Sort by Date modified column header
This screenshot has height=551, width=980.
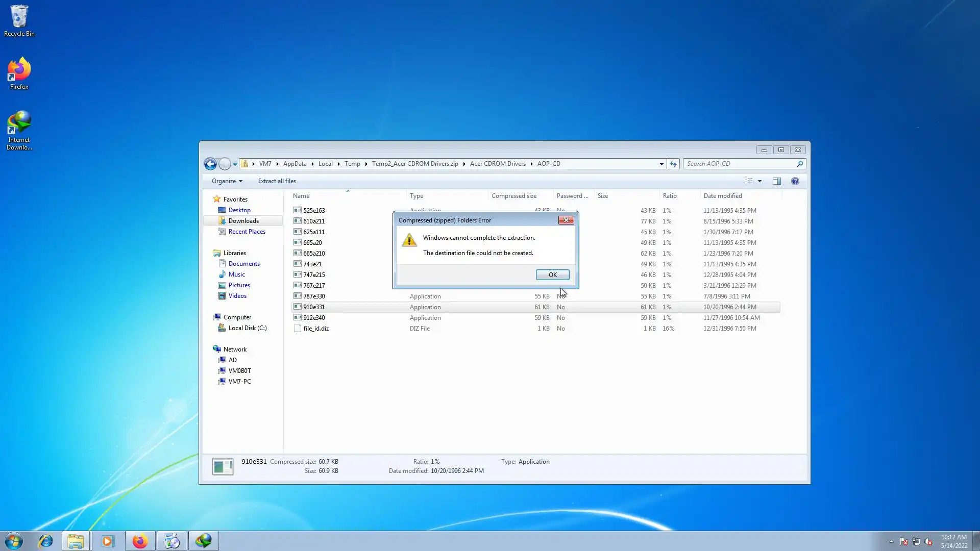[x=722, y=196]
